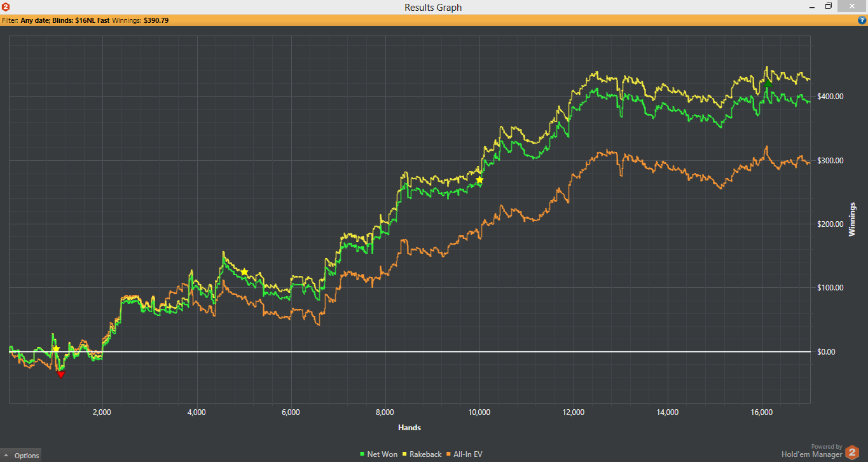
Task: Click the "14,000" hands axis label
Action: (668, 412)
